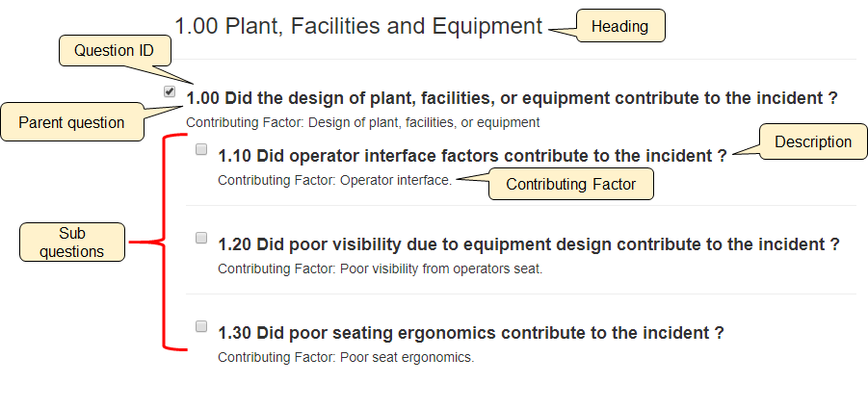Uncheck the 1.00 parent question checkbox
This screenshot has height=409, width=868.
tap(170, 92)
